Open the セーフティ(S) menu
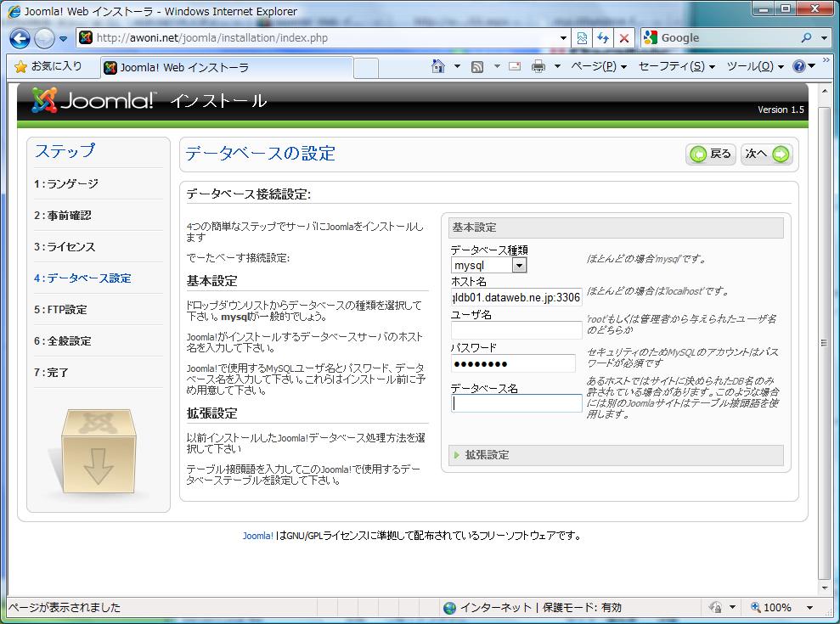Screen dimensions: 840x624 coord(677,66)
